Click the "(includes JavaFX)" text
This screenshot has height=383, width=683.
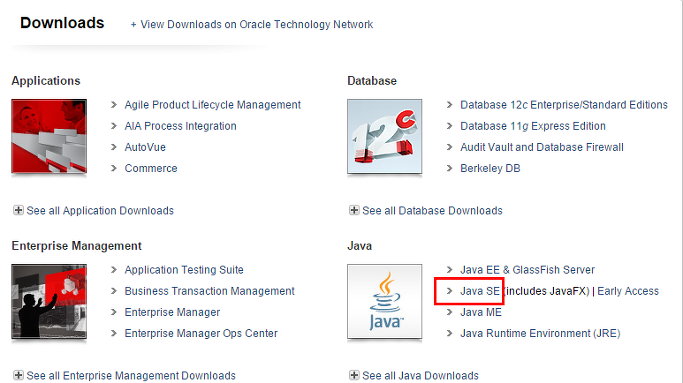(546, 291)
